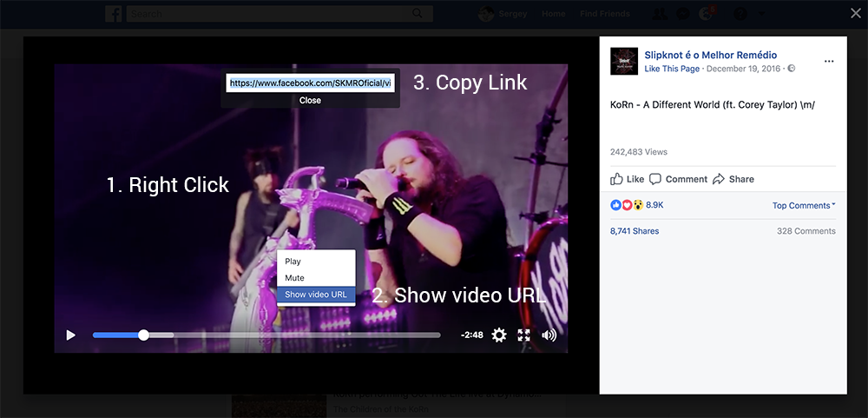Seek using the video progress bar handle
This screenshot has height=418, width=868.
(x=143, y=335)
